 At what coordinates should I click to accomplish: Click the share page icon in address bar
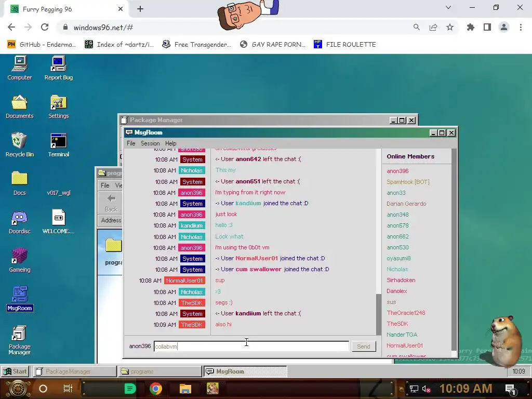433,27
